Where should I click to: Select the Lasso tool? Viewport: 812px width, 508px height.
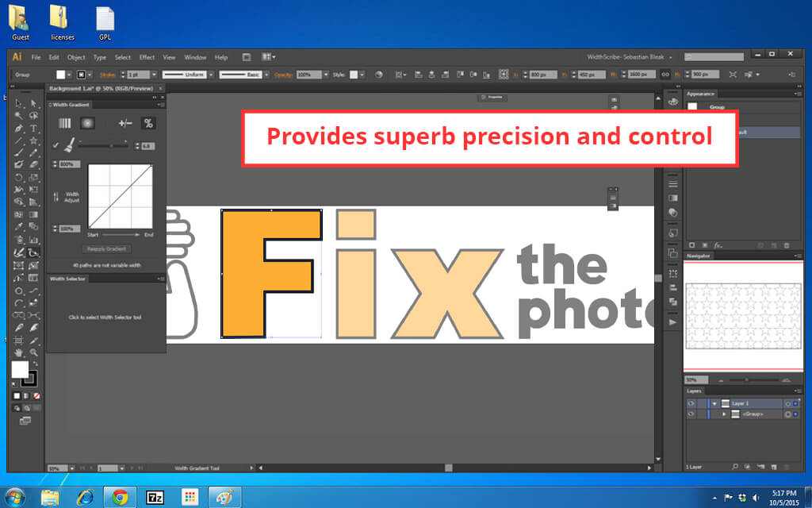click(x=33, y=116)
